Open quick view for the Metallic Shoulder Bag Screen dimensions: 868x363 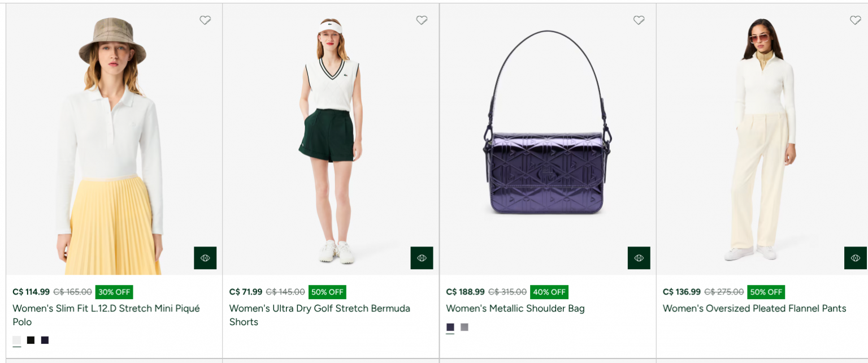(x=639, y=257)
